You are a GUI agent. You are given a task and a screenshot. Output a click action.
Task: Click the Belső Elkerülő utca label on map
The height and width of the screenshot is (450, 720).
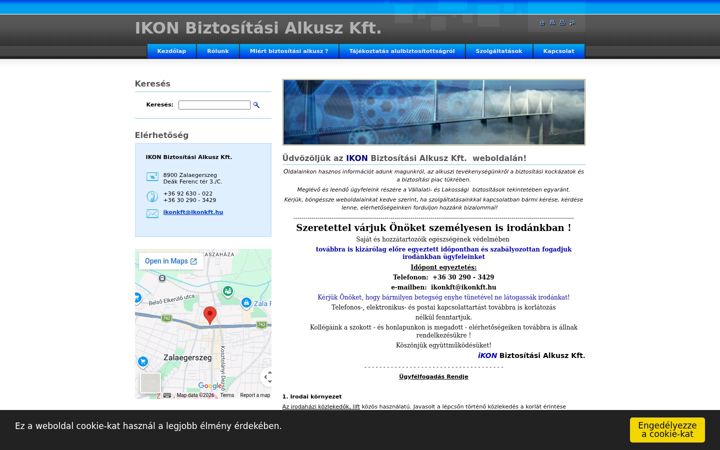tap(171, 300)
